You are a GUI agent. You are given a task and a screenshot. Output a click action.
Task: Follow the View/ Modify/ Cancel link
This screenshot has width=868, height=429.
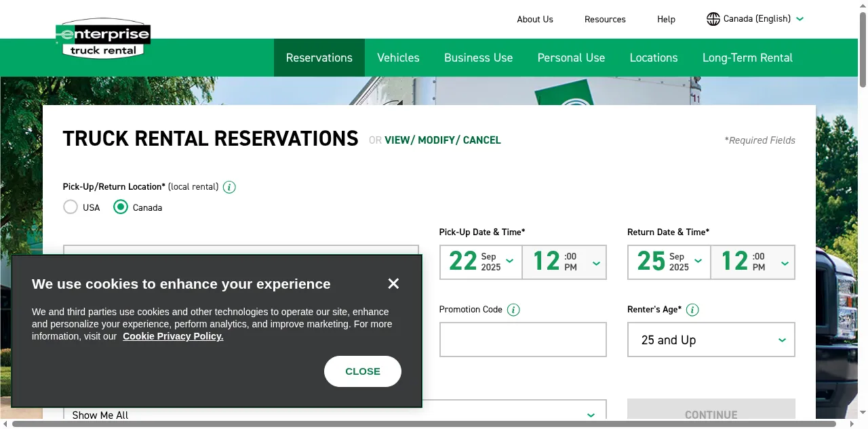pos(443,140)
